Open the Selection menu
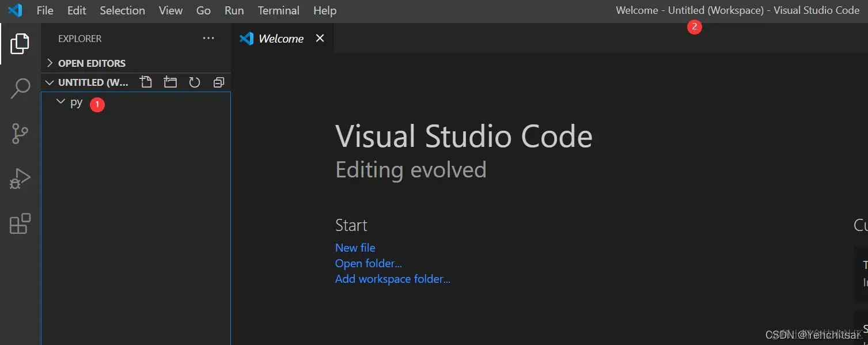Image resolution: width=868 pixels, height=345 pixels. click(123, 10)
